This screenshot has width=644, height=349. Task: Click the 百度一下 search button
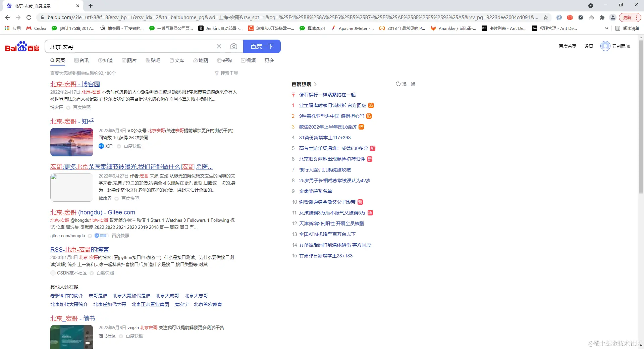pos(262,46)
